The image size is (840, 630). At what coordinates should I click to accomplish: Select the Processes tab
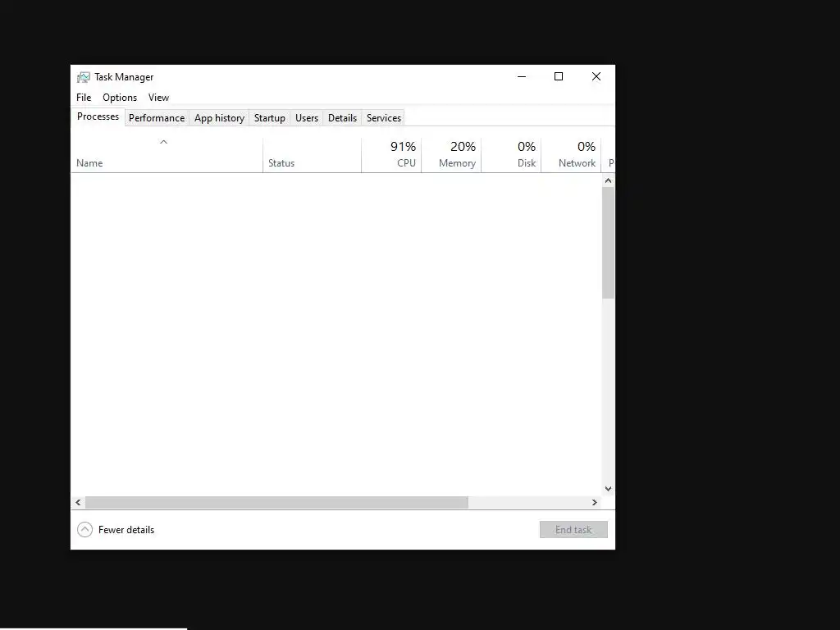tap(98, 116)
